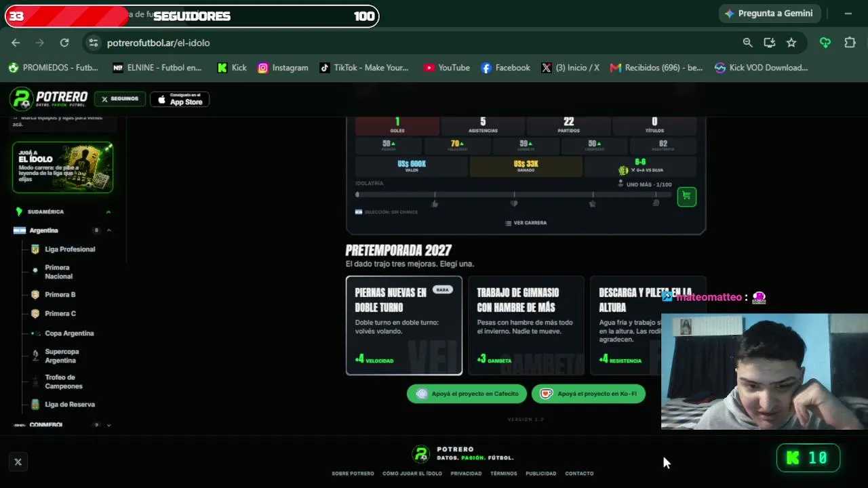The width and height of the screenshot is (868, 488).
Task: Click the Potrero footer logo
Action: [421, 453]
